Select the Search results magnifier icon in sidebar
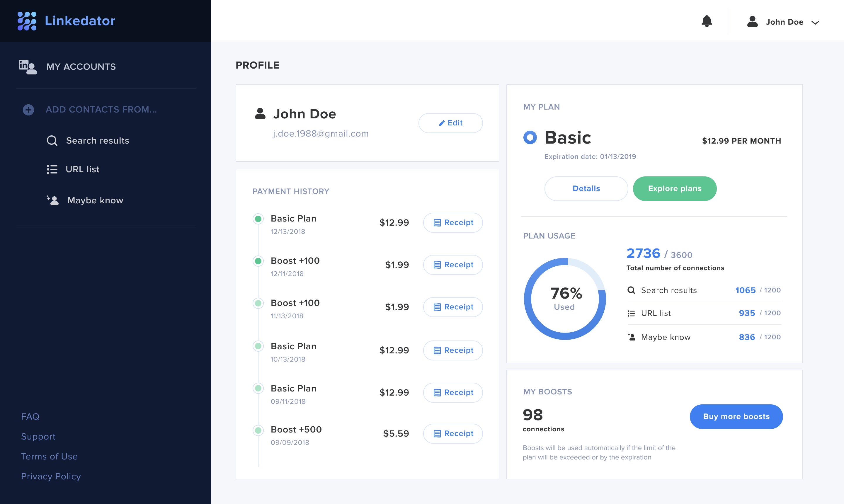Image resolution: width=844 pixels, height=504 pixels. (52, 141)
